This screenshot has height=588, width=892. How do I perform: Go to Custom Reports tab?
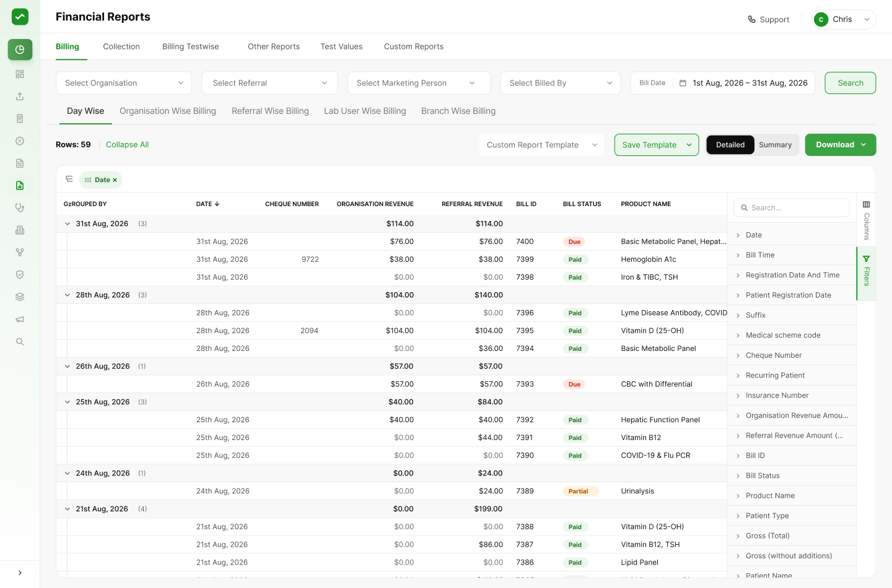414,46
